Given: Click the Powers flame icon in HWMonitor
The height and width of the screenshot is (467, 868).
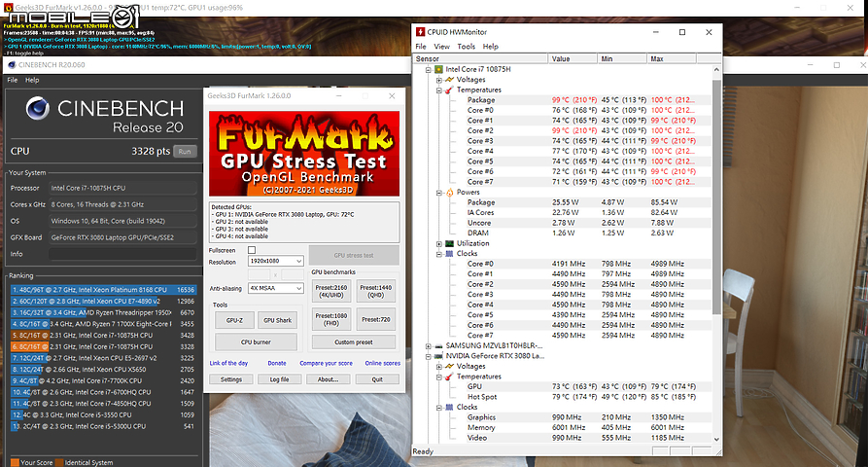Looking at the screenshot, I should 449,193.
